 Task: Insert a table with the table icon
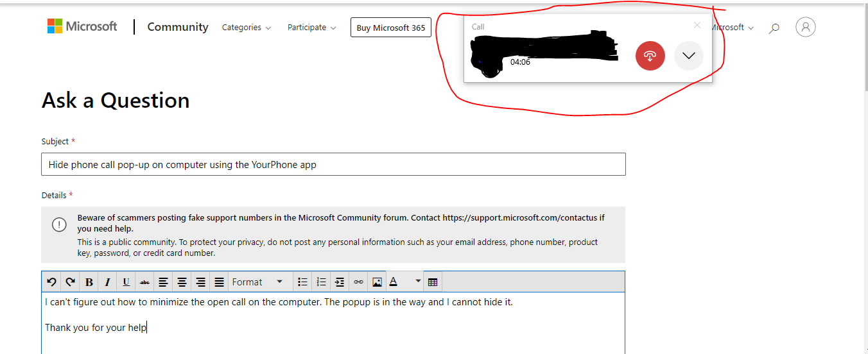coord(433,282)
